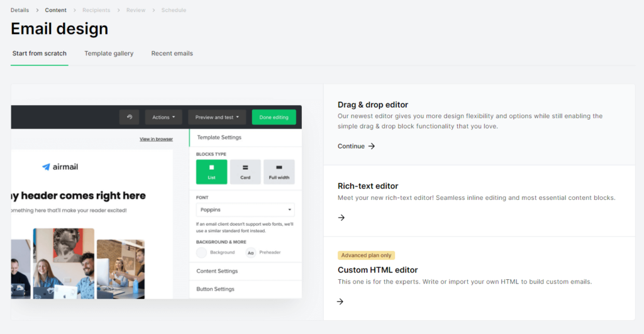Click the View in browser link

point(156,139)
